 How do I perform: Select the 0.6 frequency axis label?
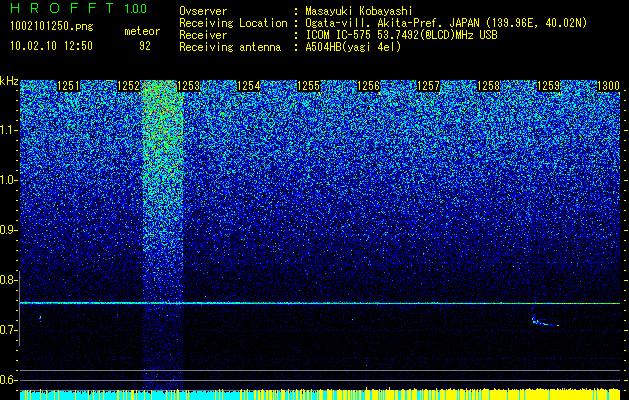[x=9, y=380]
